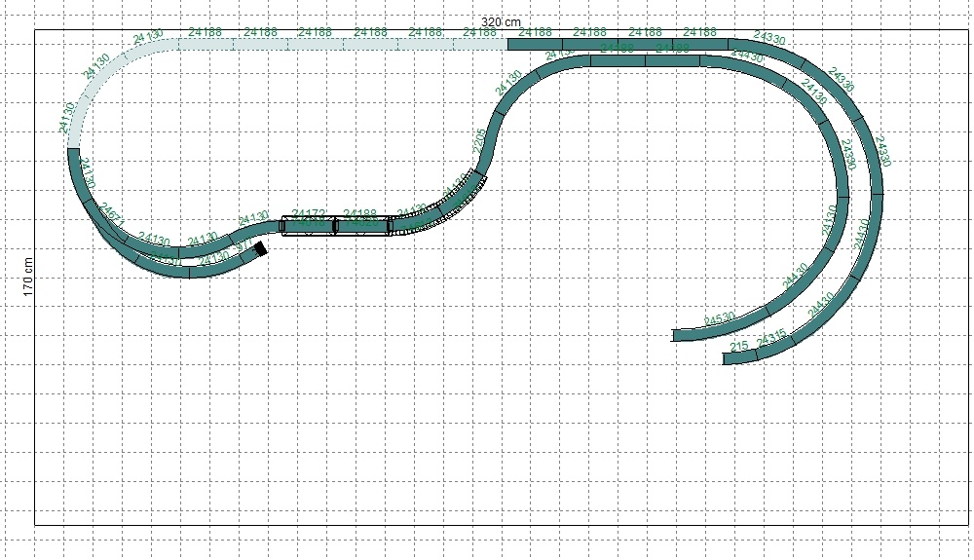Click the 320 cm width dimension label
The height and width of the screenshot is (560, 974).
click(501, 21)
